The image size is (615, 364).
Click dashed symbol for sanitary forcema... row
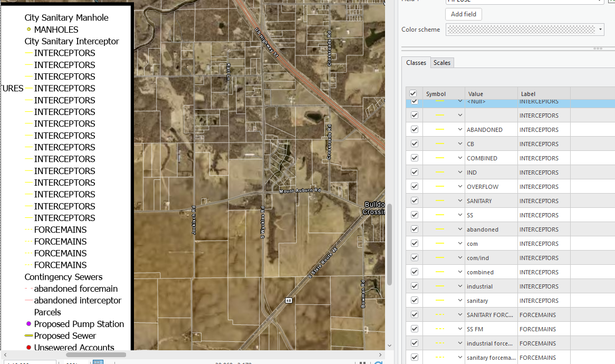pos(440,357)
